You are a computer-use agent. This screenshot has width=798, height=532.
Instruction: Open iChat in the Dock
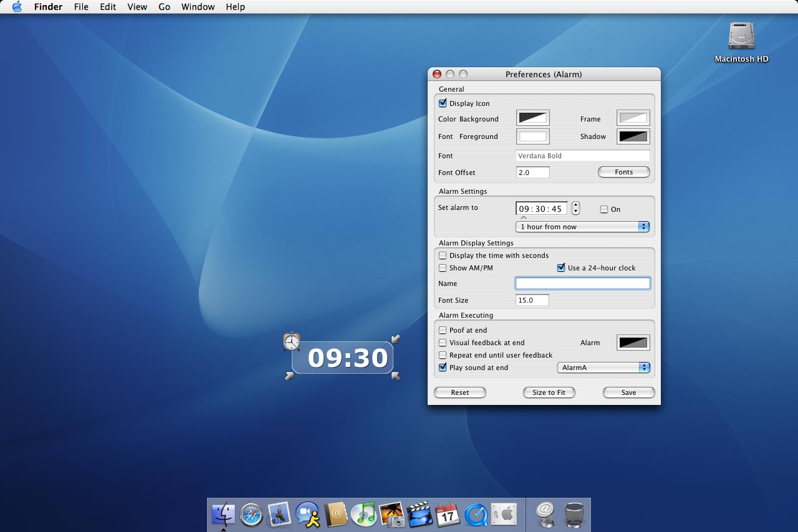(307, 515)
